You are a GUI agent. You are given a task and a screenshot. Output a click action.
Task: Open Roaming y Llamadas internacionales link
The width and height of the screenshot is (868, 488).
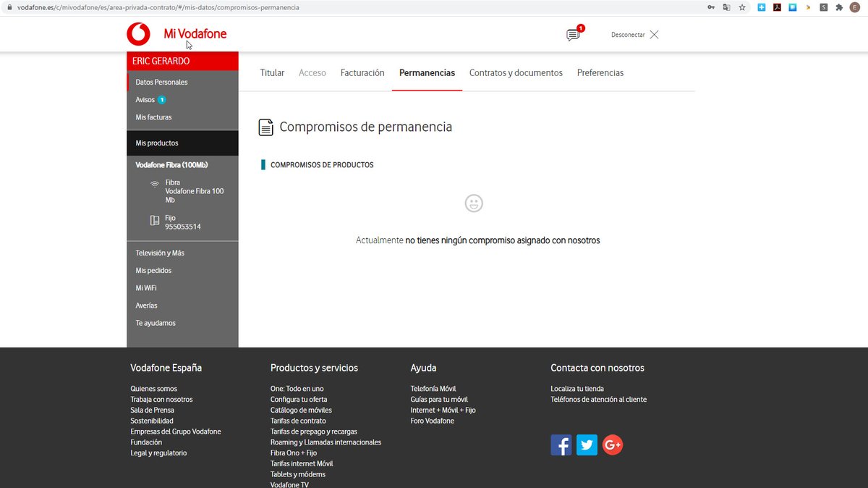pyautogui.click(x=325, y=442)
